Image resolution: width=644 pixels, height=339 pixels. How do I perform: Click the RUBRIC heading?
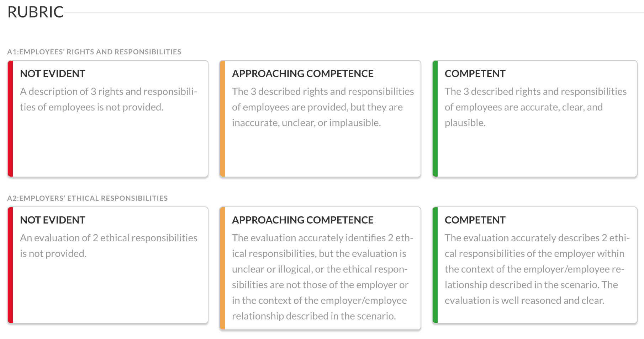pyautogui.click(x=36, y=12)
